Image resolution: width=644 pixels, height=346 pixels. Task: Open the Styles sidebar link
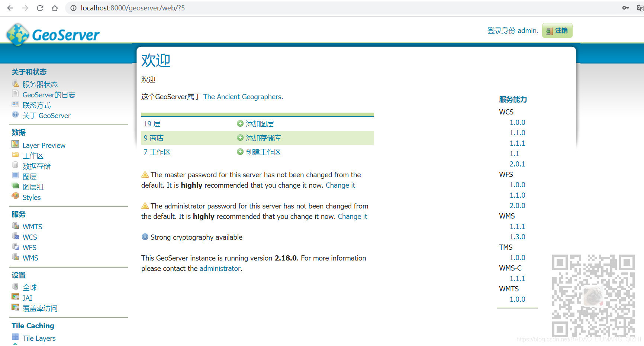[32, 197]
